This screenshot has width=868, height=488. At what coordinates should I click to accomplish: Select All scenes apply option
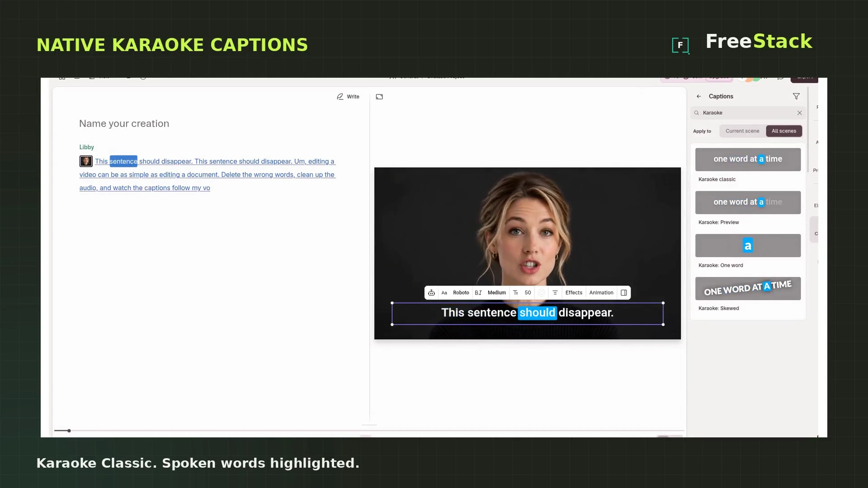pos(784,131)
